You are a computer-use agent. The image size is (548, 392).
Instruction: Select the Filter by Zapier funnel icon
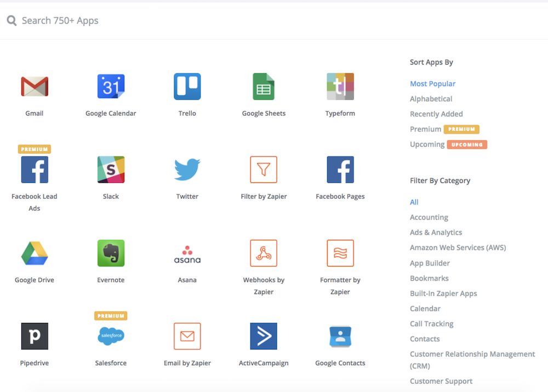(264, 170)
